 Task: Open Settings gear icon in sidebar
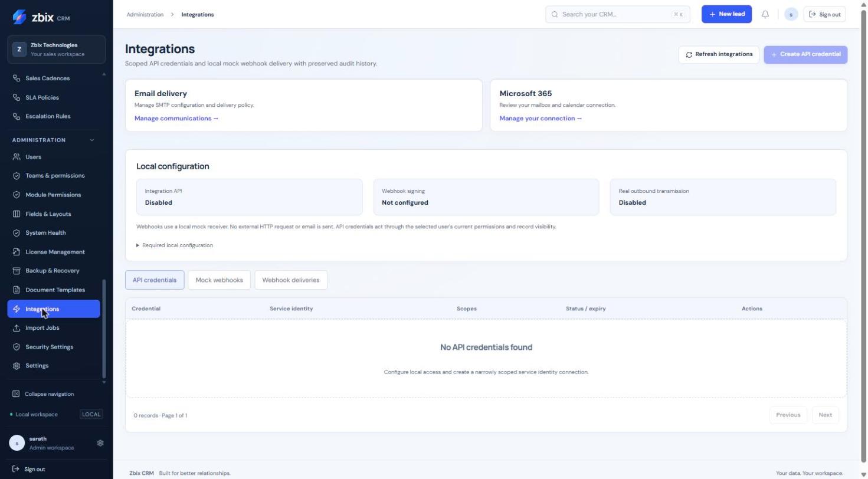(x=17, y=366)
